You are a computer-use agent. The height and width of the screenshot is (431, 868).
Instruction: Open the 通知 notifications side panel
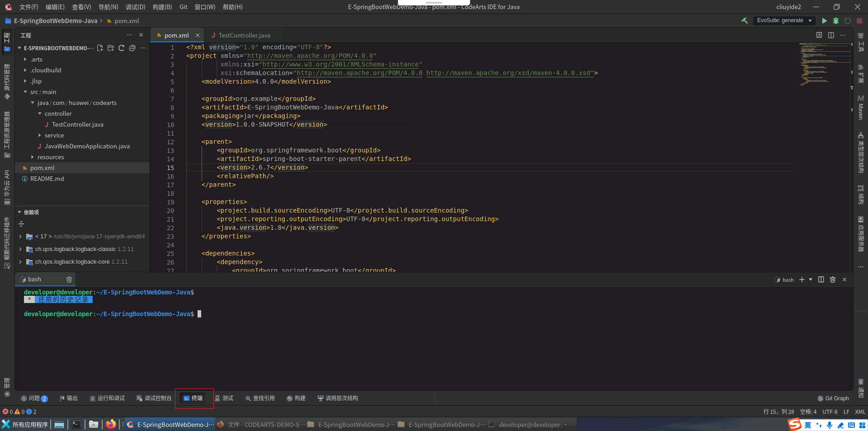coord(861,389)
